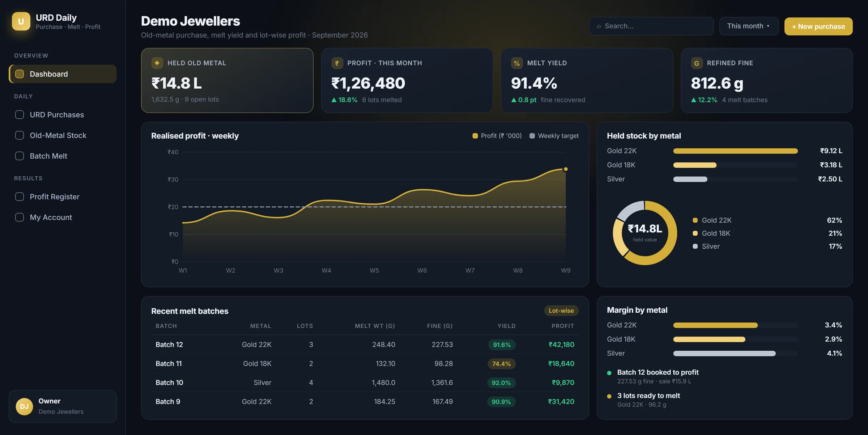Click the held value donut chart
868x435 pixels.
pyautogui.click(x=645, y=233)
